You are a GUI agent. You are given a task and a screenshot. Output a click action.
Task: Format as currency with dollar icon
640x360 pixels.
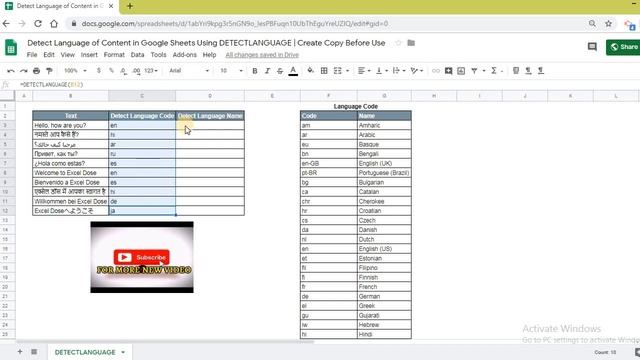click(x=99, y=71)
